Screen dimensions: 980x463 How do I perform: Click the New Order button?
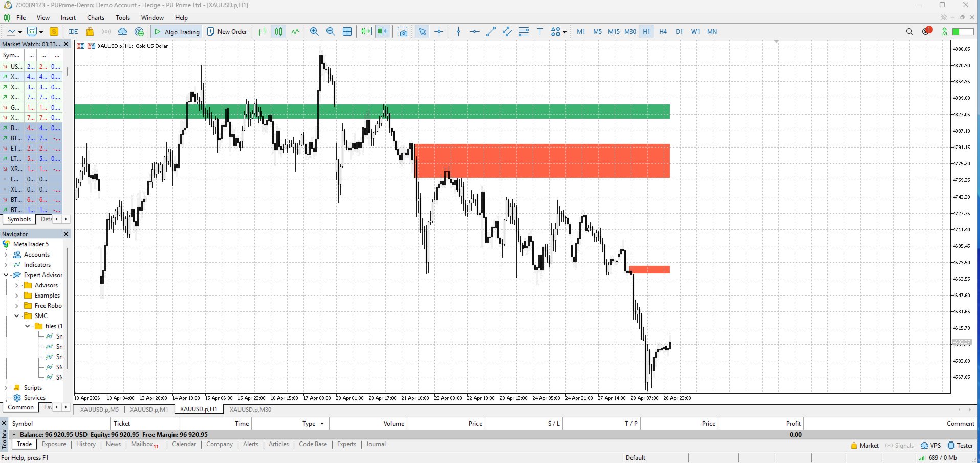click(227, 32)
